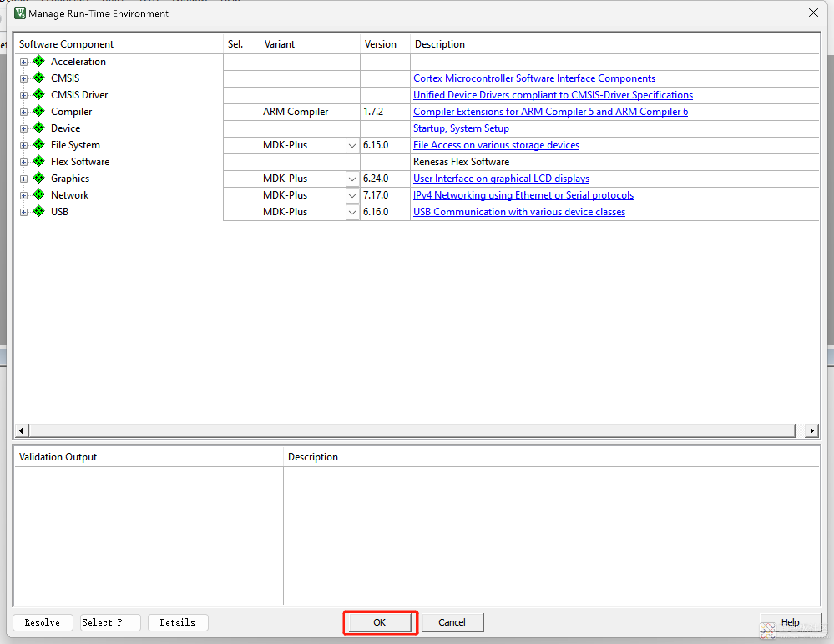Click the horizontal scrollbar right arrow
This screenshot has width=834, height=644.
(811, 430)
